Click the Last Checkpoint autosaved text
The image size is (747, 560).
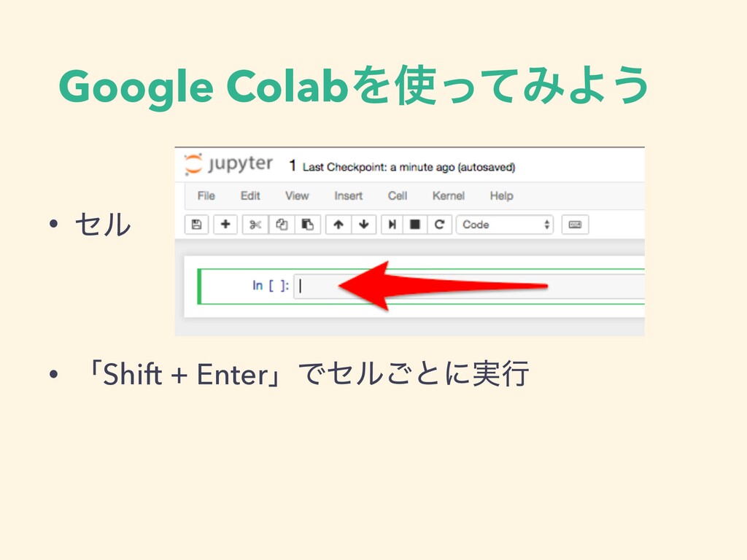tap(409, 167)
